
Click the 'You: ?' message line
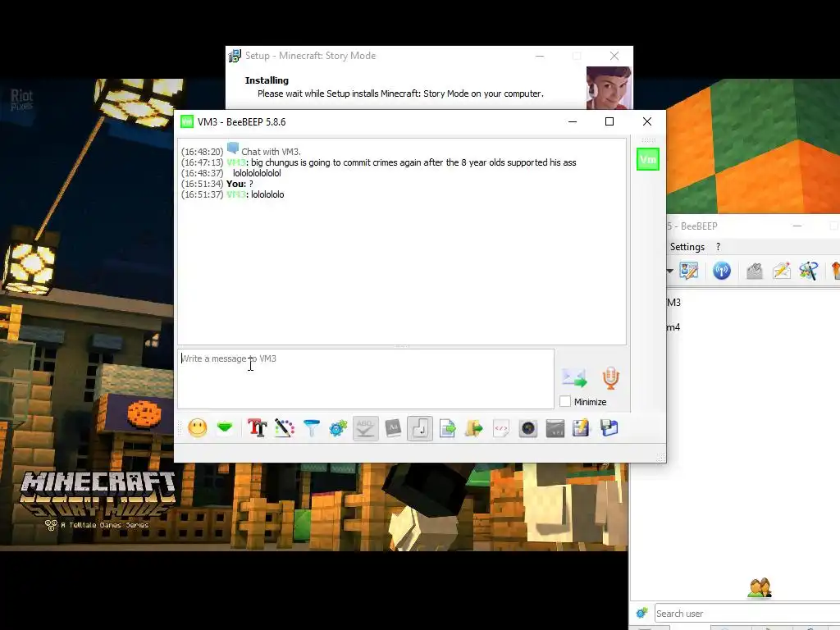point(240,184)
